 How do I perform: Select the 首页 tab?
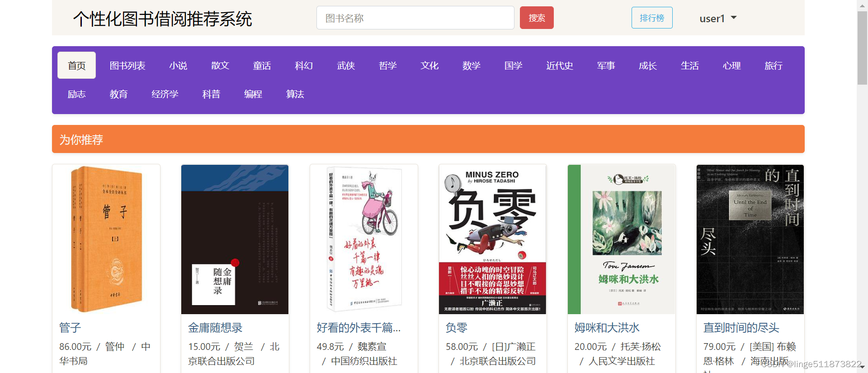coord(76,66)
